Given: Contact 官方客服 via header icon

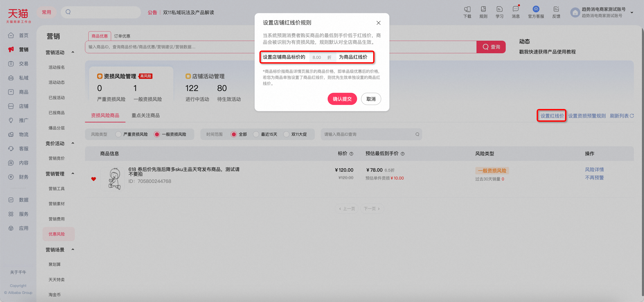Looking at the screenshot, I should coord(536,9).
